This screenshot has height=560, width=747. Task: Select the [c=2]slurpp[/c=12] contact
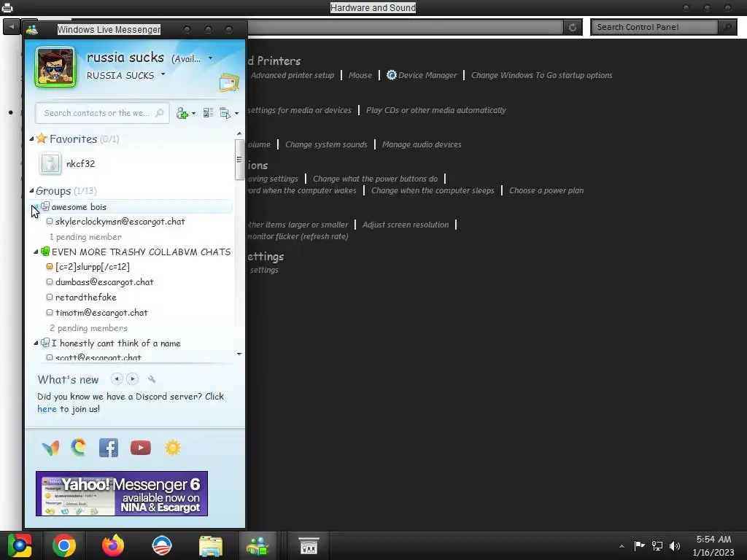[93, 267]
